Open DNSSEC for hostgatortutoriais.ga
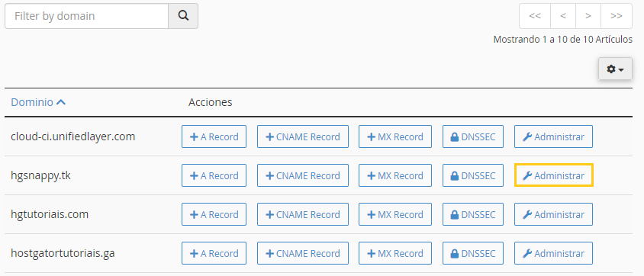 pyautogui.click(x=473, y=253)
